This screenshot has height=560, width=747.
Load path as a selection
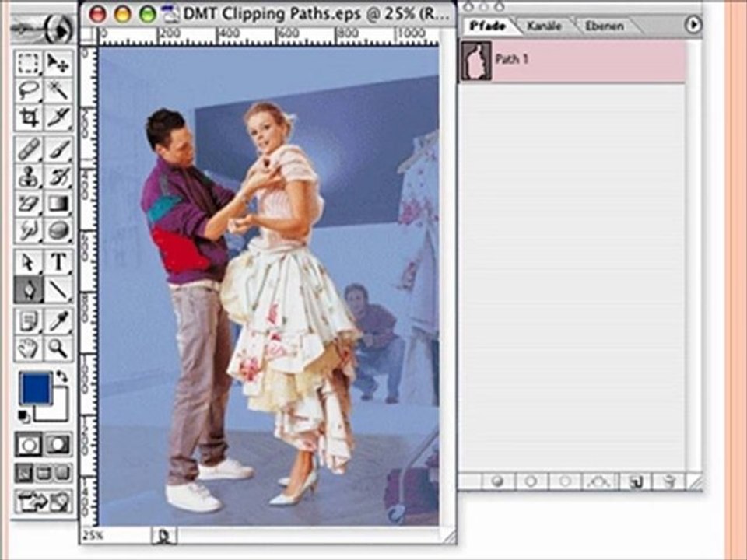565,481
